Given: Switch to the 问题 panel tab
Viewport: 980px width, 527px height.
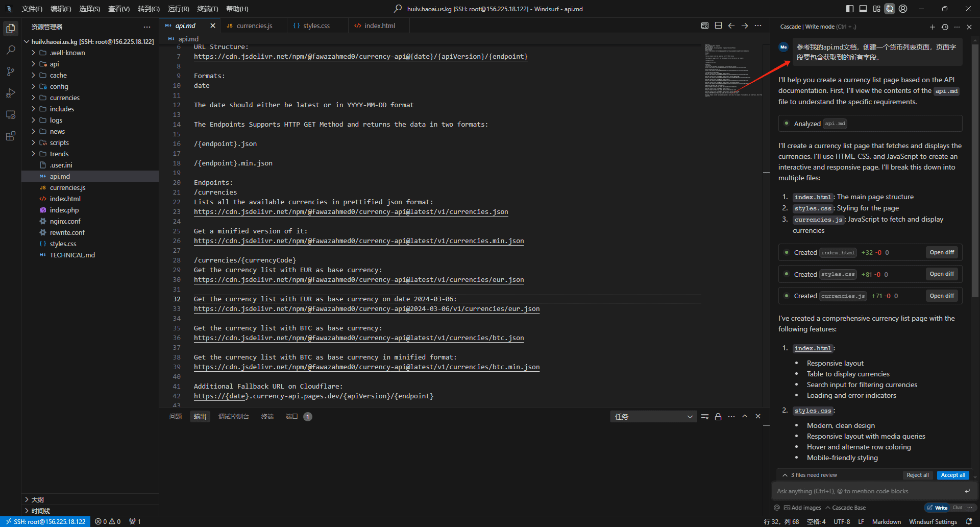Looking at the screenshot, I should click(176, 417).
